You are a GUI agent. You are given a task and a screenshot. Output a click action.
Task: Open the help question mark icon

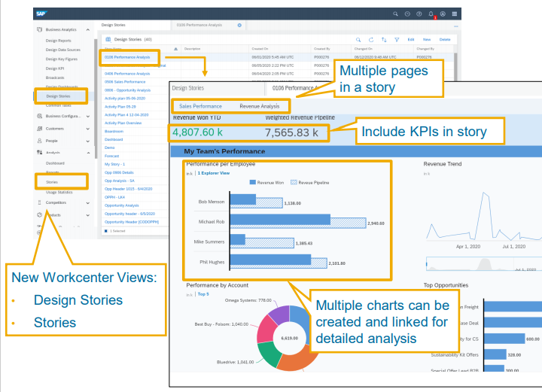click(x=419, y=14)
